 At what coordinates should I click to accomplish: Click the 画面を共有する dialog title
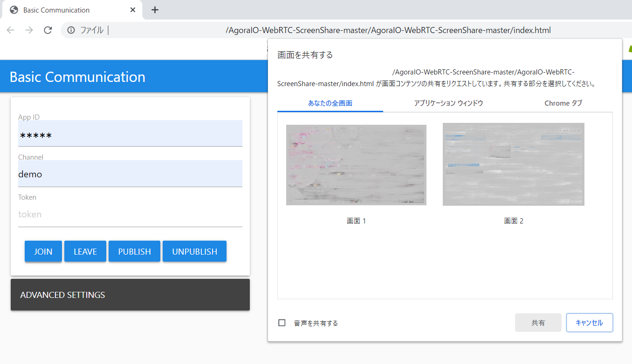pyautogui.click(x=305, y=55)
